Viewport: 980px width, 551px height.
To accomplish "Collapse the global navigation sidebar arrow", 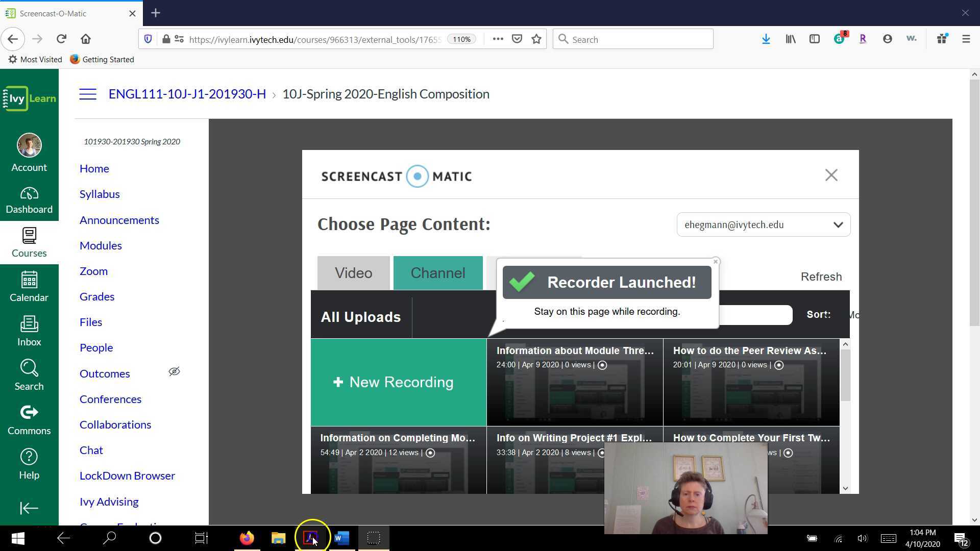I will pyautogui.click(x=29, y=508).
